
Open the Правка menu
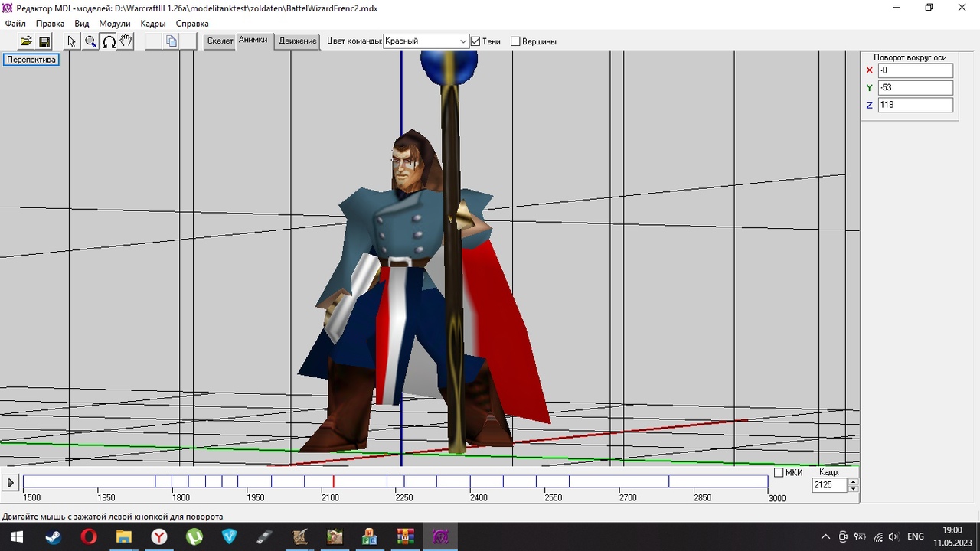pos(50,24)
